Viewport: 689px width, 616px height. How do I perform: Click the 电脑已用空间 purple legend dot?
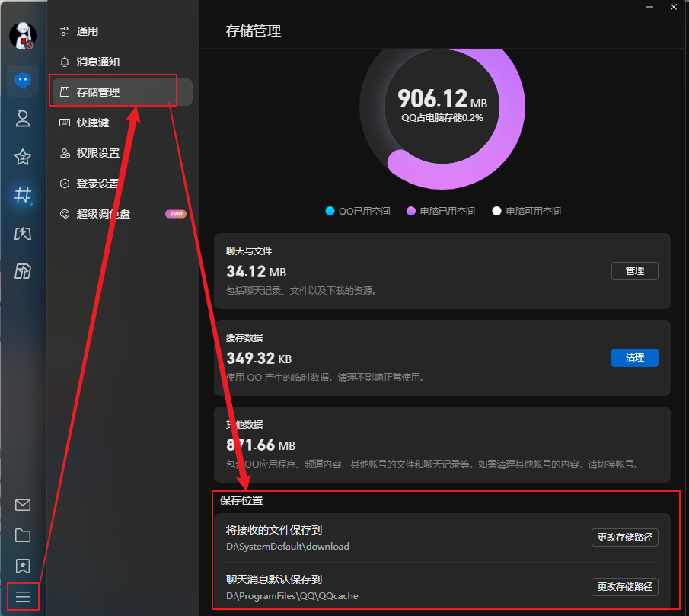pyautogui.click(x=411, y=211)
